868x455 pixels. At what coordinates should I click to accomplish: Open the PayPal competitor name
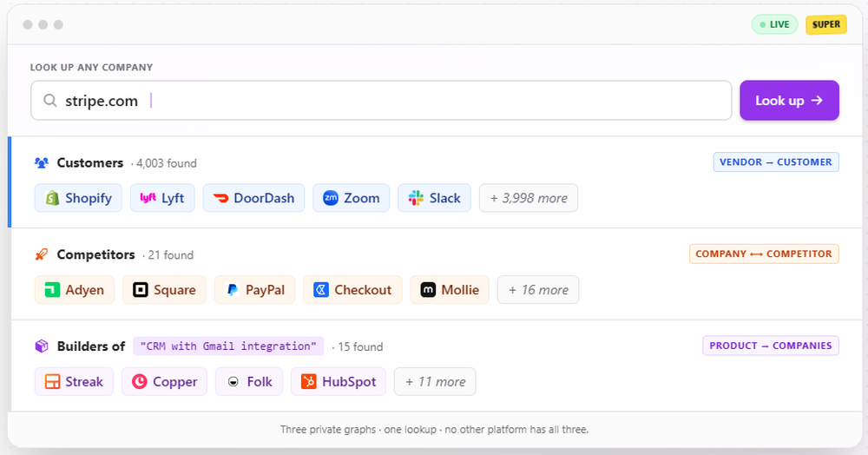tap(265, 290)
